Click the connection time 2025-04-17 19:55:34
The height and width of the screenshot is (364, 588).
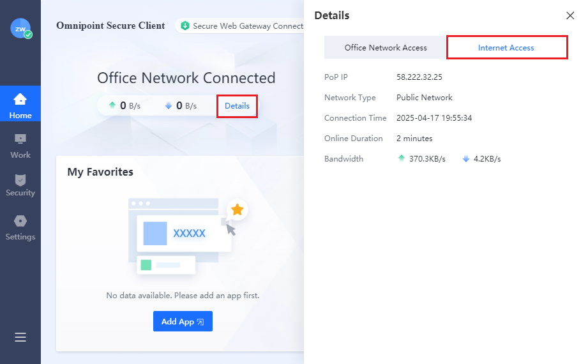click(x=434, y=118)
